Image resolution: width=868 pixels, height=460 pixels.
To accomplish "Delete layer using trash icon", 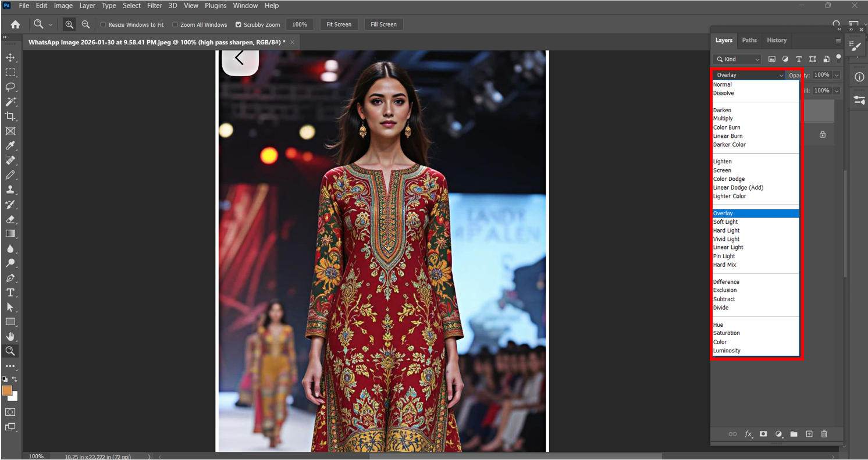I will (824, 434).
